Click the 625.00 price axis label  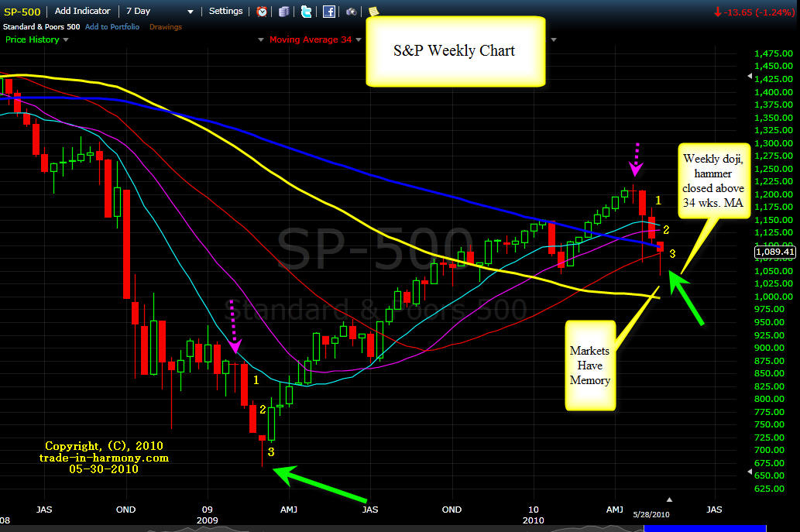click(769, 489)
